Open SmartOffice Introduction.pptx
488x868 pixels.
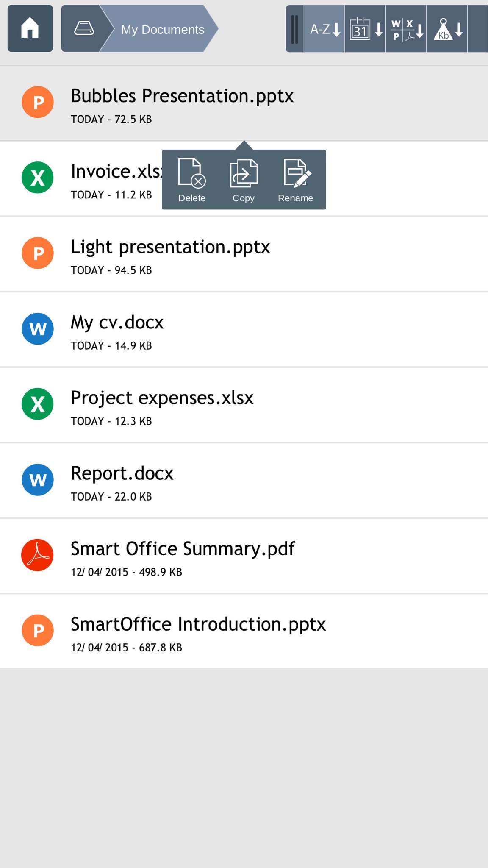[244, 631]
